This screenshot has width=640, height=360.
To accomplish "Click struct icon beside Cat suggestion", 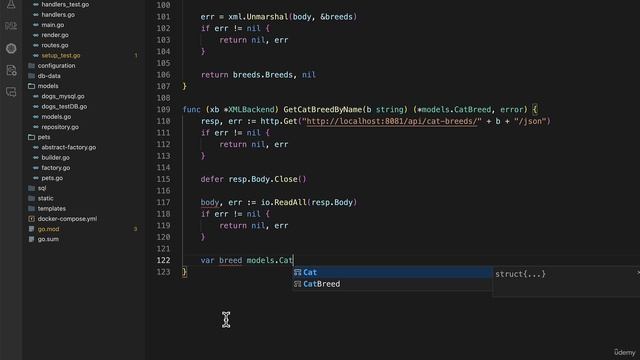I will [x=298, y=272].
